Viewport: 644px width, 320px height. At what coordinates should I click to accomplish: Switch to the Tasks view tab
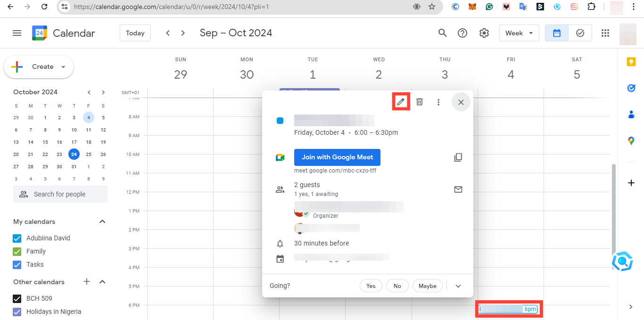tap(580, 33)
